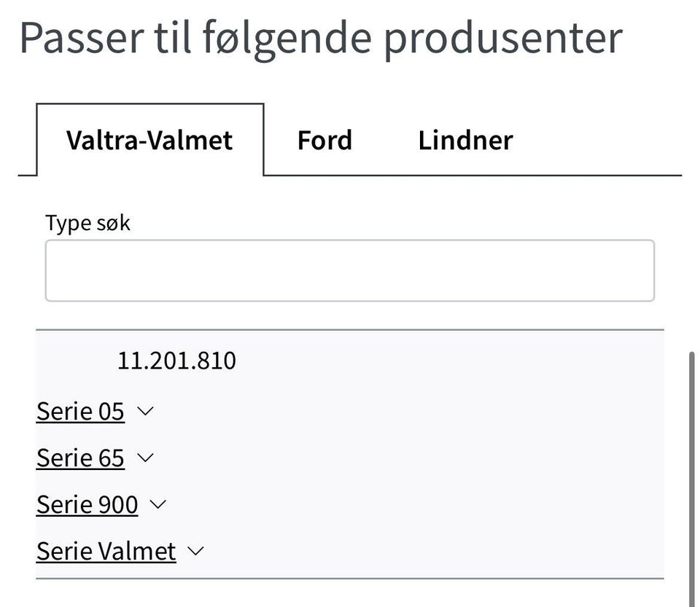This screenshot has width=700, height=607.
Task: Expand the Serie 65 chevron arrow
Action: pos(145,458)
